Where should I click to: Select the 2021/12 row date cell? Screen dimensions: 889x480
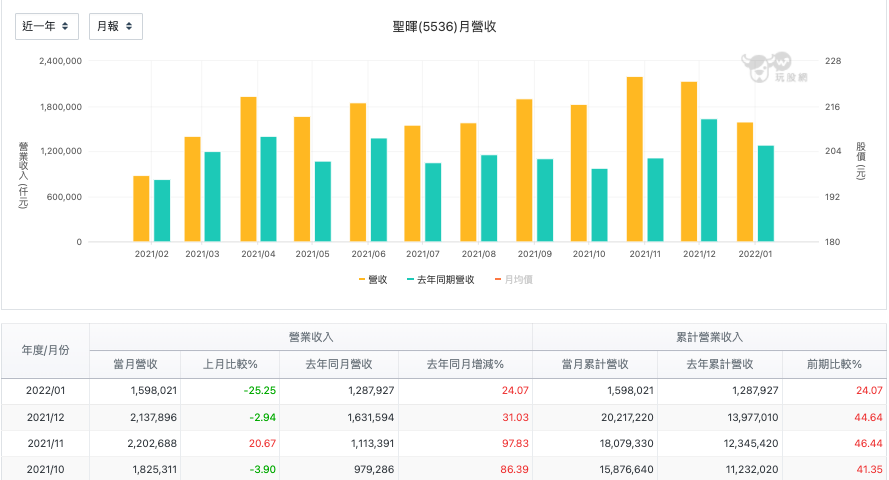(45, 417)
